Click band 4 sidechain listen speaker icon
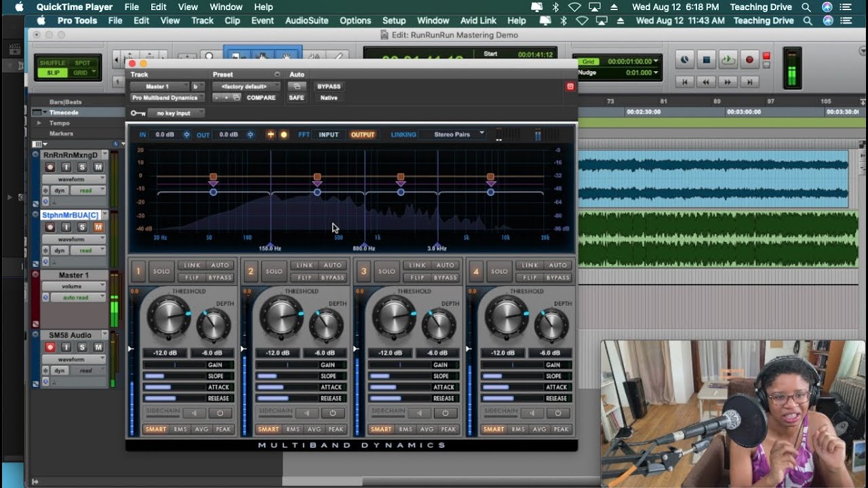The image size is (868, 488). pyautogui.click(x=532, y=413)
